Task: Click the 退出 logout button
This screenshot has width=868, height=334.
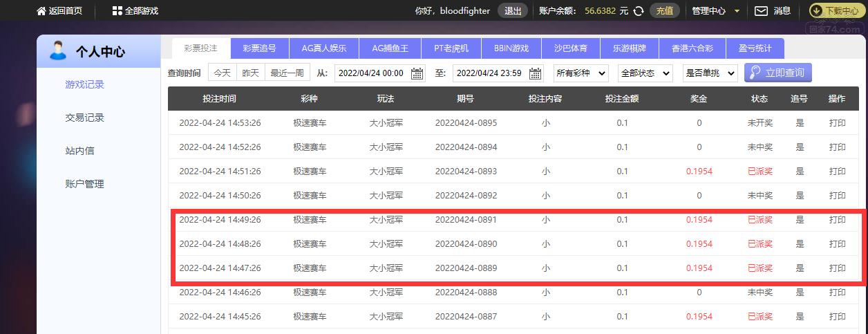Action: point(513,11)
